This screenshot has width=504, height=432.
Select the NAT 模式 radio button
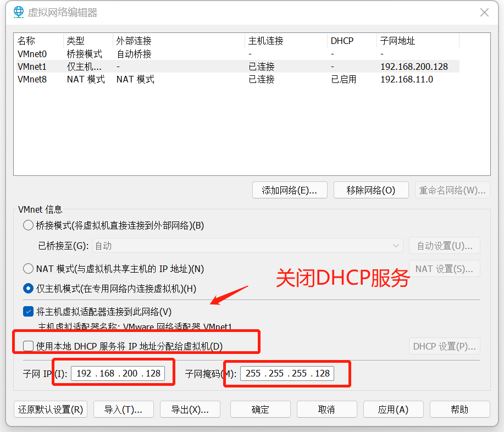28,268
